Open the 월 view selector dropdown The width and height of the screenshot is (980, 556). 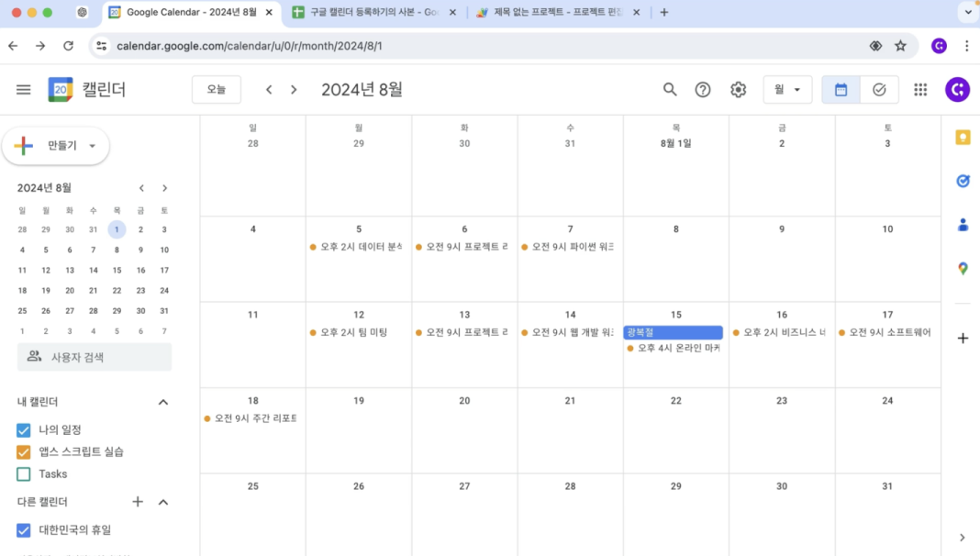[787, 89]
